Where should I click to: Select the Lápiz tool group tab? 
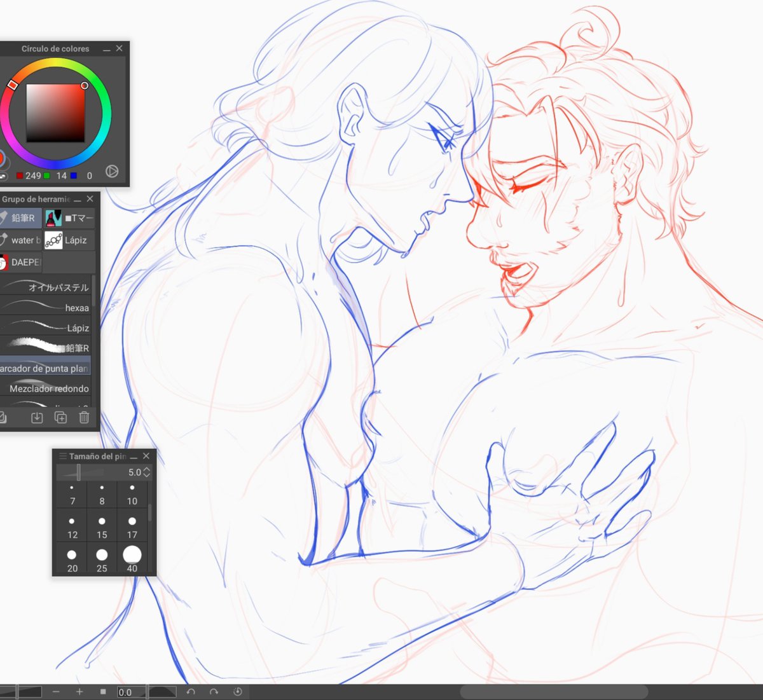(x=69, y=240)
